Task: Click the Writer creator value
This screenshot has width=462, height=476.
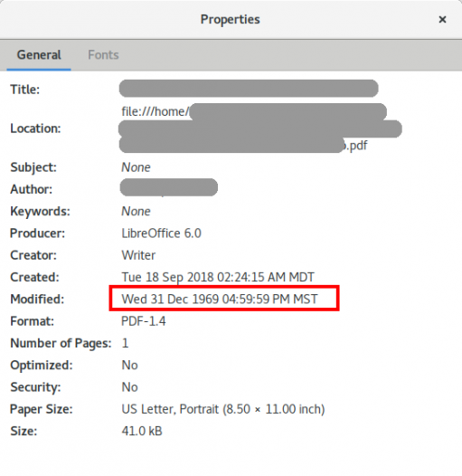Action: pos(138,255)
